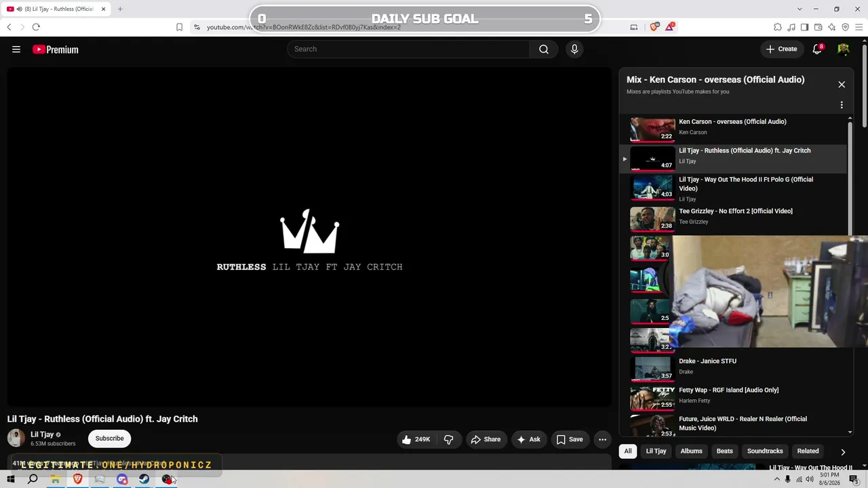Click the search magnifier button on YouTube
The width and height of the screenshot is (868, 488).
pyautogui.click(x=544, y=49)
